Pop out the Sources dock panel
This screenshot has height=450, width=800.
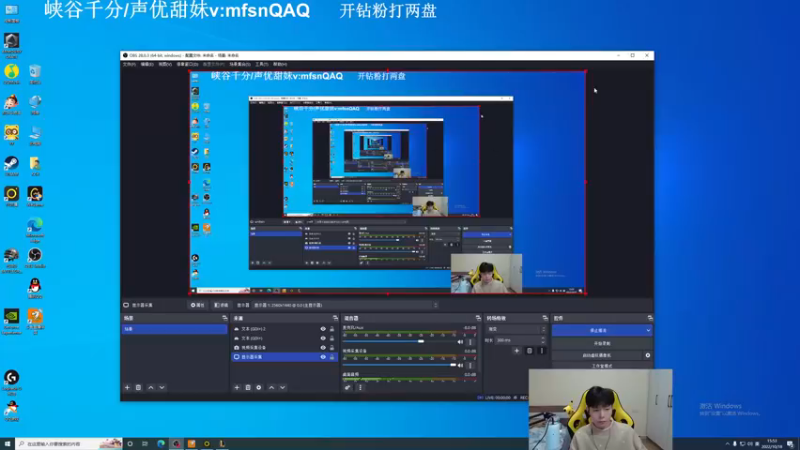click(335, 318)
